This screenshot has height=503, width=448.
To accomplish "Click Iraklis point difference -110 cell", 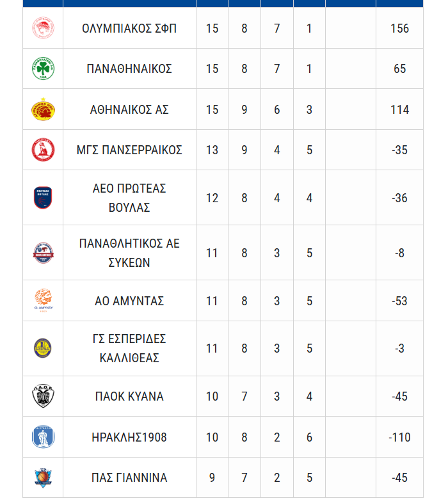I will click(x=399, y=437).
